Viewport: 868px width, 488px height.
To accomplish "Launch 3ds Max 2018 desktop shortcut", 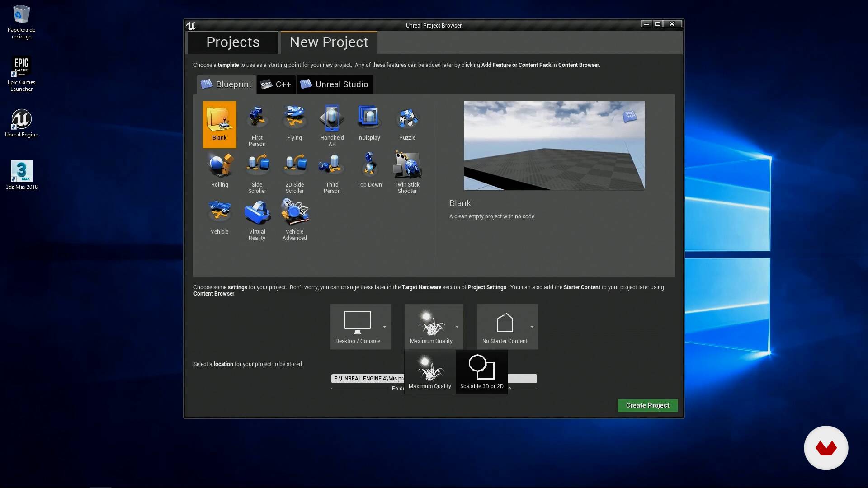I will tap(21, 175).
